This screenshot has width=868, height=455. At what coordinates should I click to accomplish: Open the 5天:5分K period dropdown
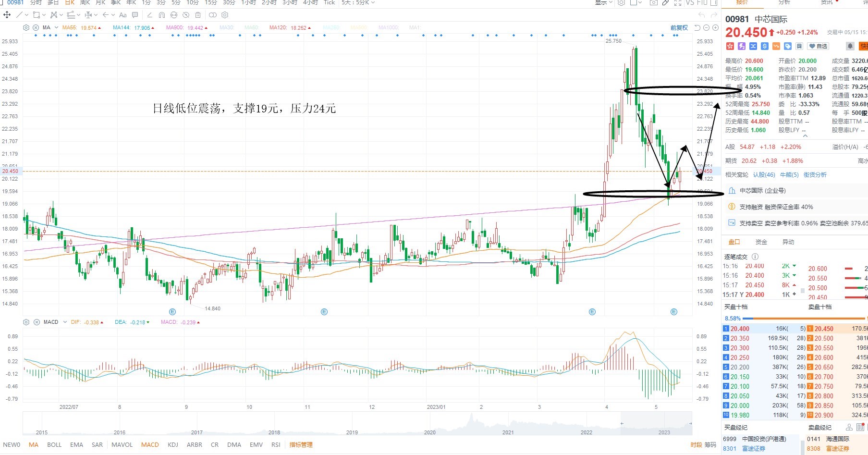click(358, 2)
